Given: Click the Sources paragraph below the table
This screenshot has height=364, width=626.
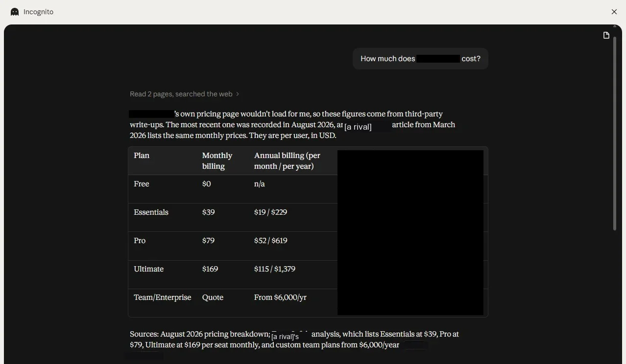Looking at the screenshot, I should click(x=294, y=340).
